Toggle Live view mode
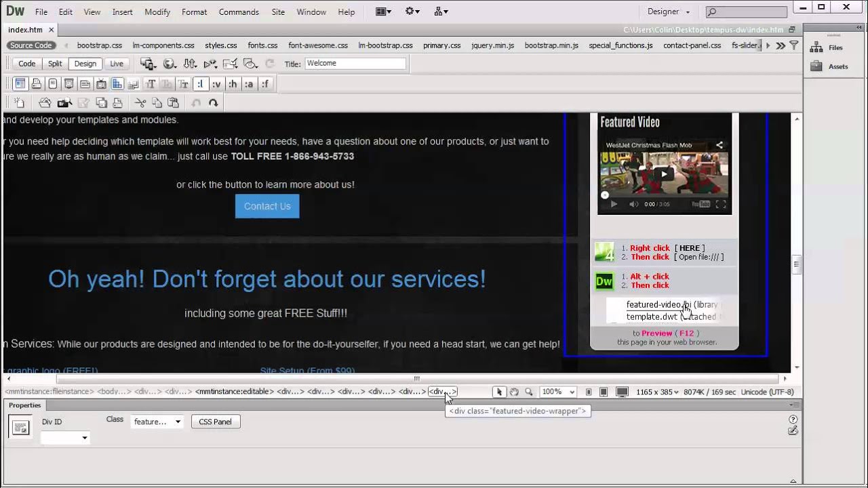The width and height of the screenshot is (868, 488). point(117,64)
